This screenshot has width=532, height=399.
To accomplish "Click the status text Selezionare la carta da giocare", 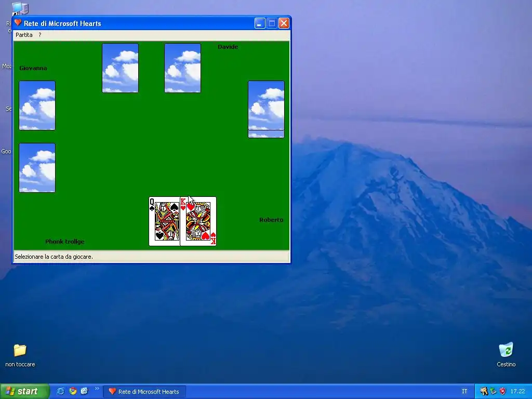I will coord(54,257).
